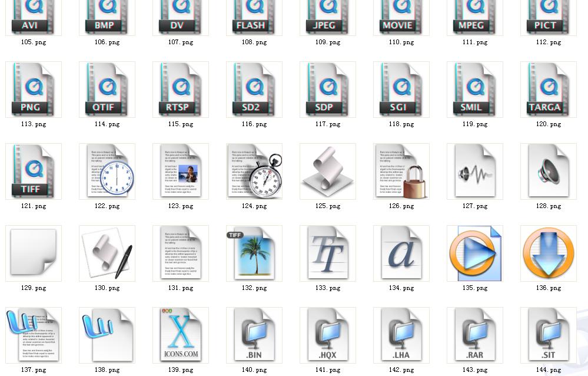588x376 pixels.
Task: Select the MPEG QuickTime icon
Action: pos(475,18)
